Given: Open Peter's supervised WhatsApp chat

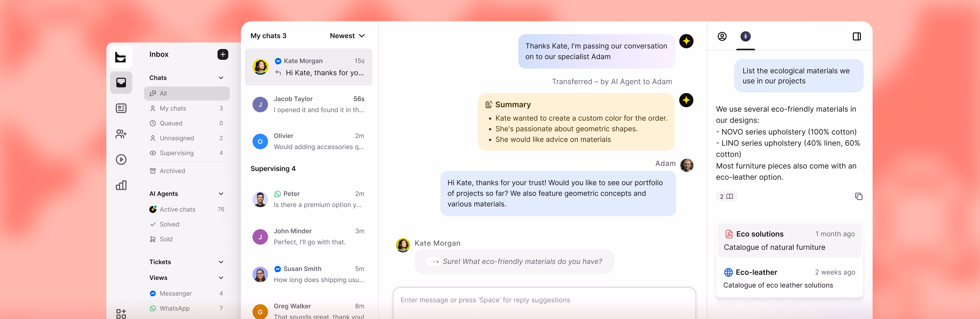Looking at the screenshot, I should pos(308,199).
